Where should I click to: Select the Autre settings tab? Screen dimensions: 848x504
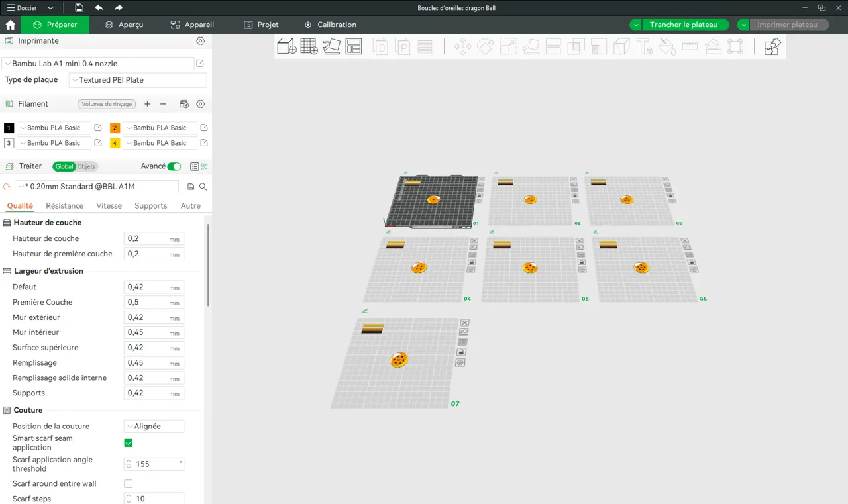pos(191,206)
